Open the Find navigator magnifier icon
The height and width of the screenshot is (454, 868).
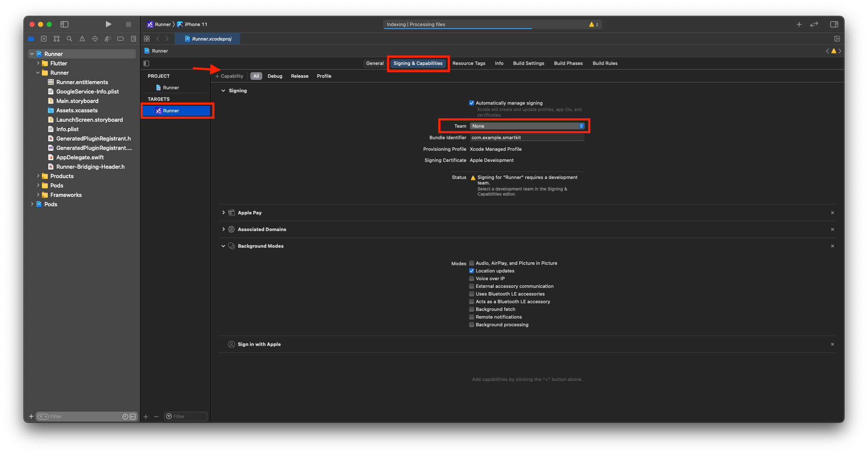pyautogui.click(x=69, y=39)
